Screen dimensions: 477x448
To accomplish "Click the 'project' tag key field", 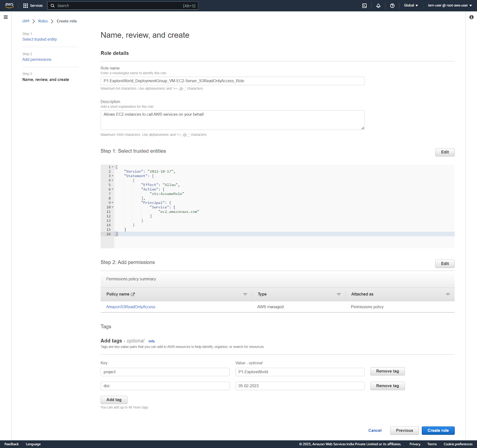I will [165, 372].
